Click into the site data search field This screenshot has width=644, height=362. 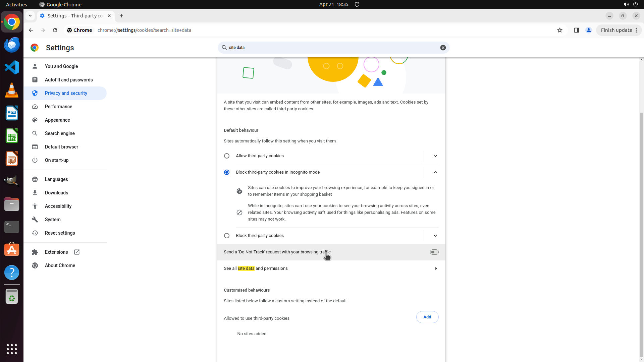(x=332, y=48)
